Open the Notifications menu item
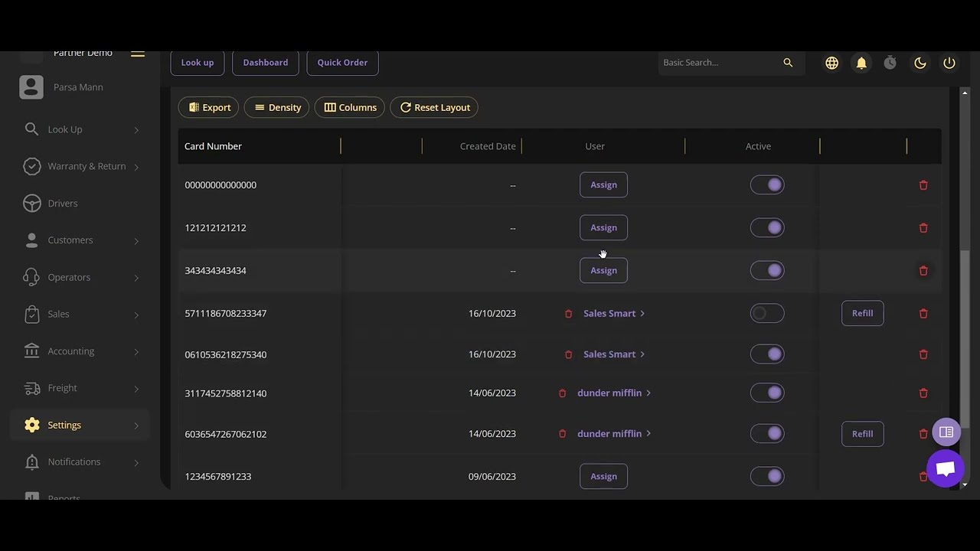This screenshot has width=980, height=551. (x=74, y=462)
